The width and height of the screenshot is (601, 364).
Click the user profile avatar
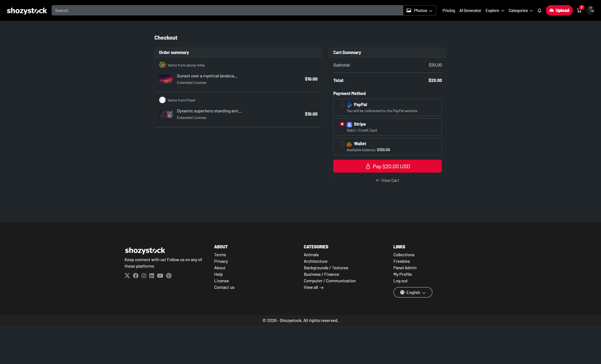[x=590, y=10]
